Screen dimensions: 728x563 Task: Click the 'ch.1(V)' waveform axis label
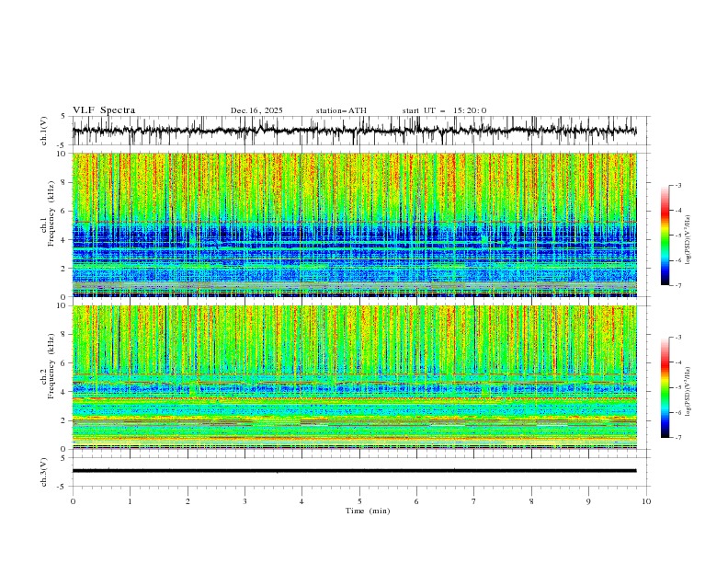pos(44,131)
